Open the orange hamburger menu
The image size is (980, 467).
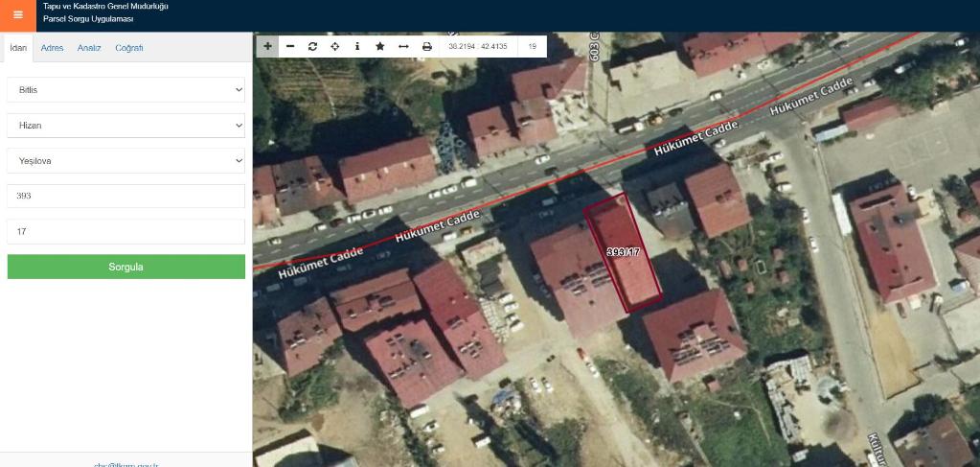(17, 15)
